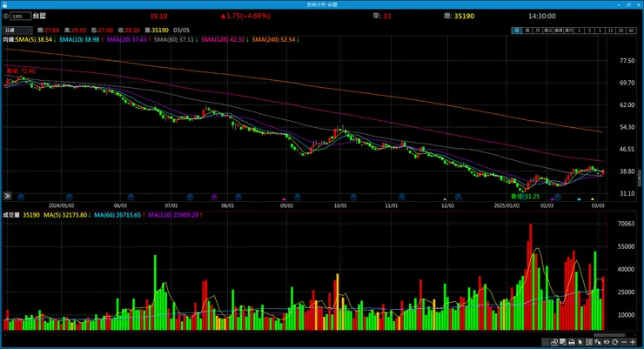Select the 1-minute timeframe button

579,30
